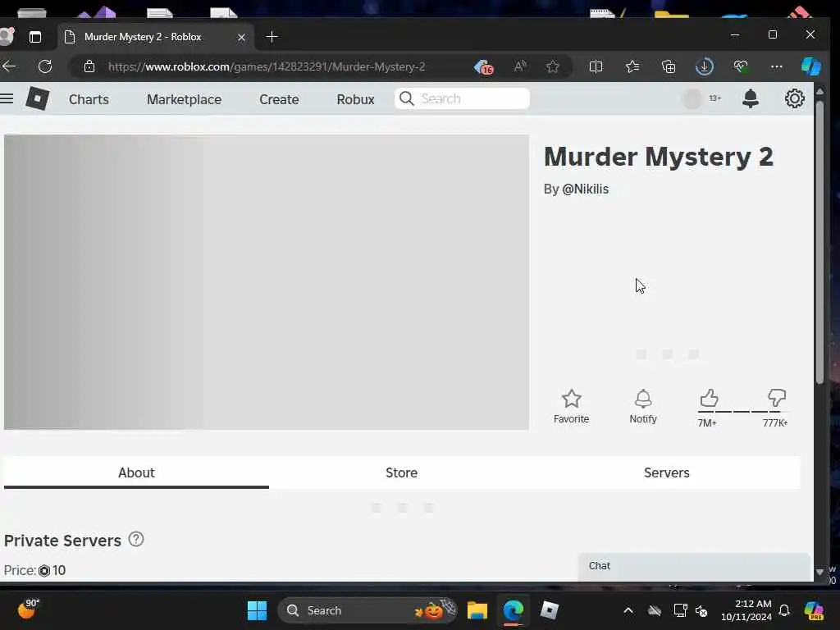
Task: Click the Microsoft Edge taskbar icon
Action: 513,610
